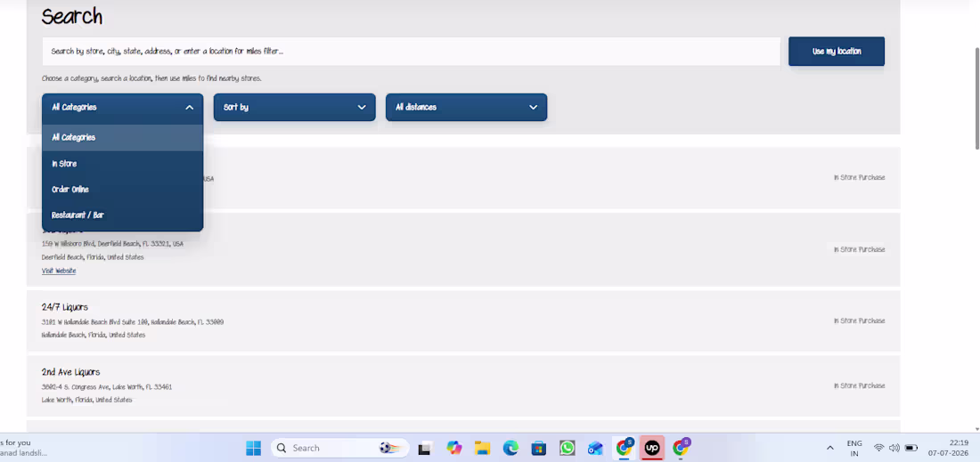Open Microsoft Store from the taskbar
This screenshot has height=462, width=980.
[539, 448]
